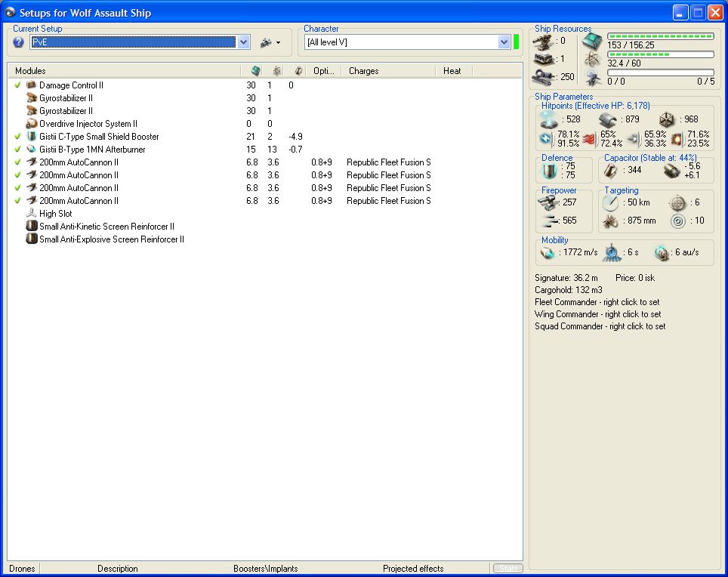Click the Overdrive Injector System II icon
The width and height of the screenshot is (728, 577).
click(31, 123)
